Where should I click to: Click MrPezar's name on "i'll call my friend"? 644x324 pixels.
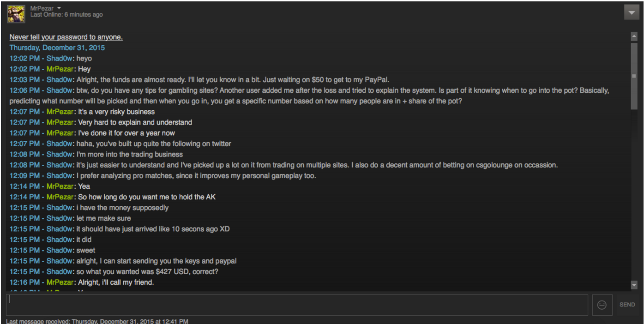pyautogui.click(x=60, y=282)
